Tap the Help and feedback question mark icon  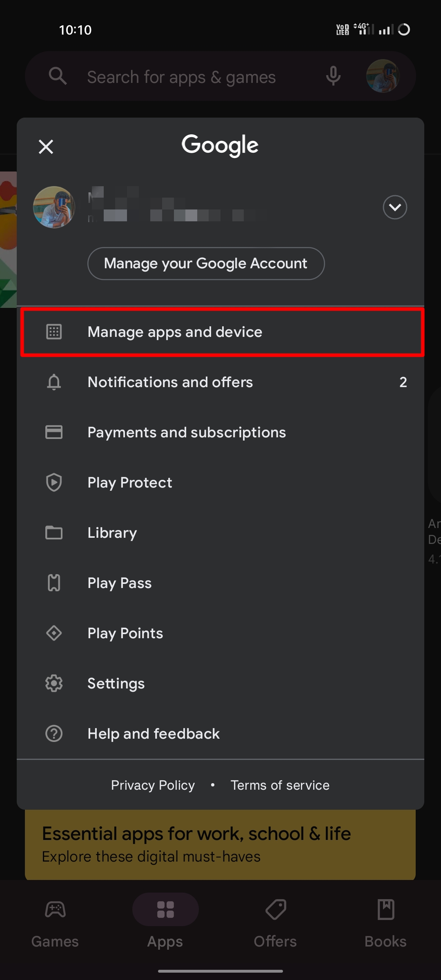[53, 733]
